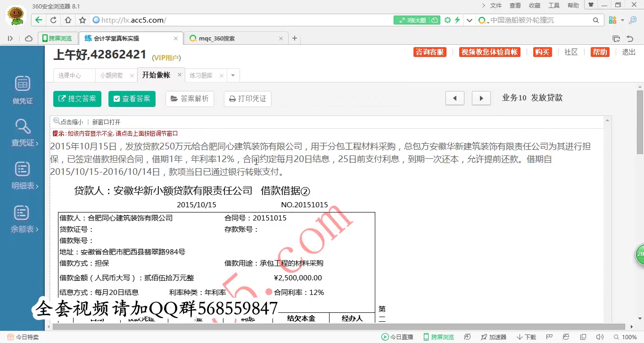Open the address bar history dropdown
Image resolution: width=644 pixels, height=343 pixels.
[x=469, y=20]
